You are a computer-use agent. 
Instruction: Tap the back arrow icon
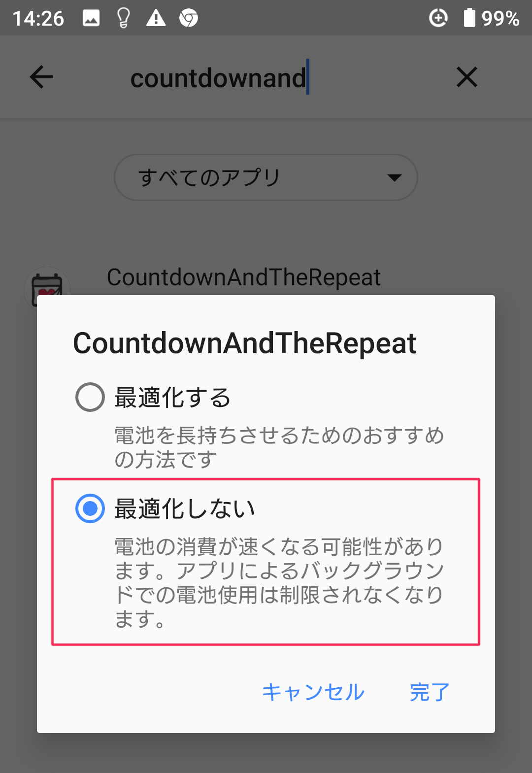(x=41, y=77)
